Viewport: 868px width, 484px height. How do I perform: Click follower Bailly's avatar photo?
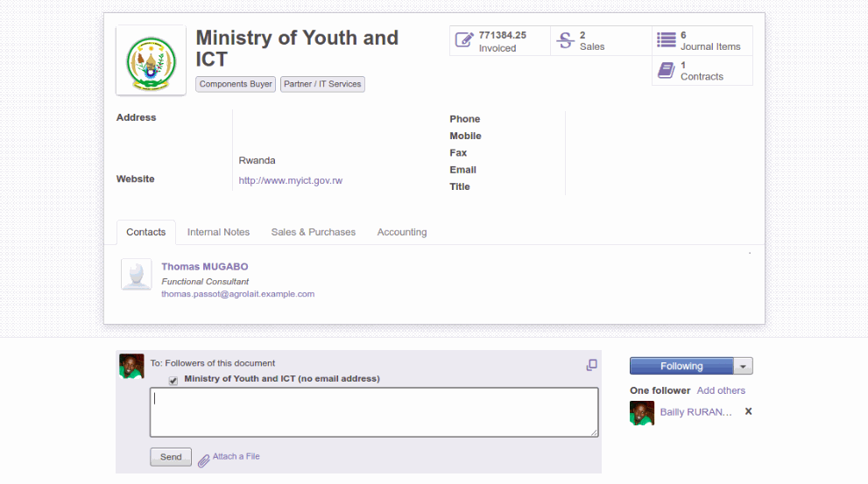[642, 413]
